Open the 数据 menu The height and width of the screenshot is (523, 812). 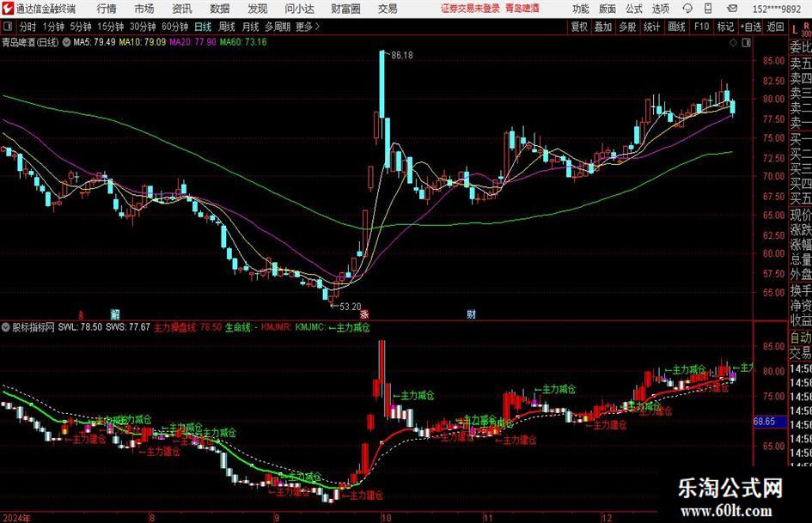point(220,9)
